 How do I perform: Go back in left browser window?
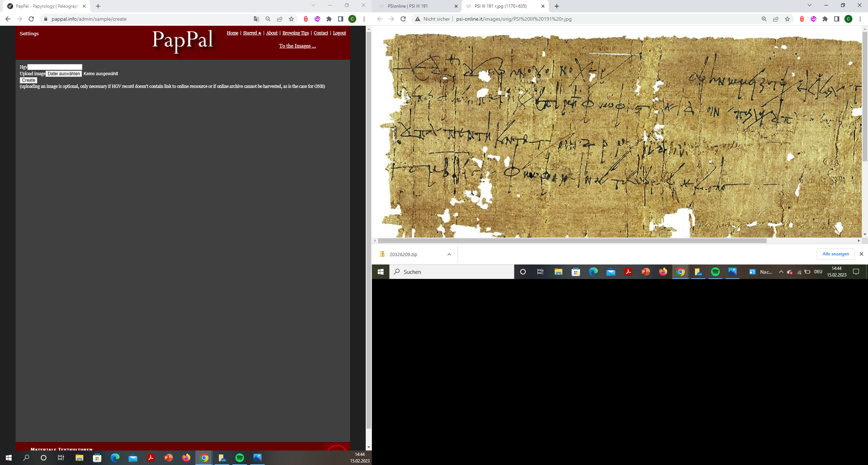[8, 19]
